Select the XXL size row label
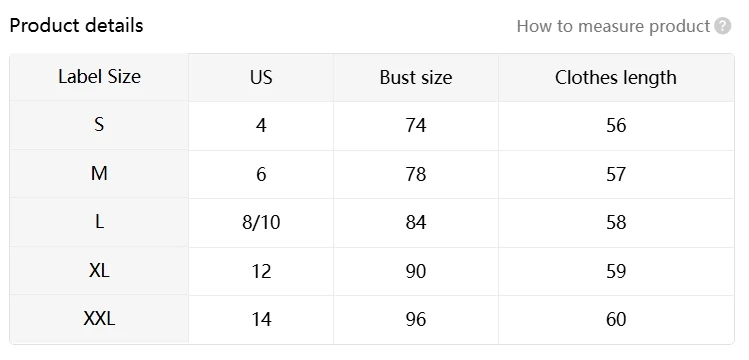The width and height of the screenshot is (749, 360). click(99, 319)
